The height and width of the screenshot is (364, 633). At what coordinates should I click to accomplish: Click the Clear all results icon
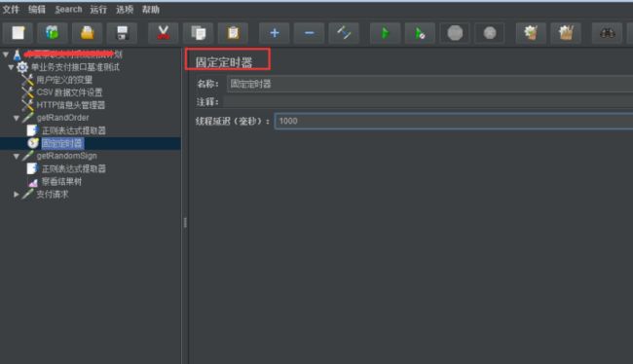tap(566, 33)
